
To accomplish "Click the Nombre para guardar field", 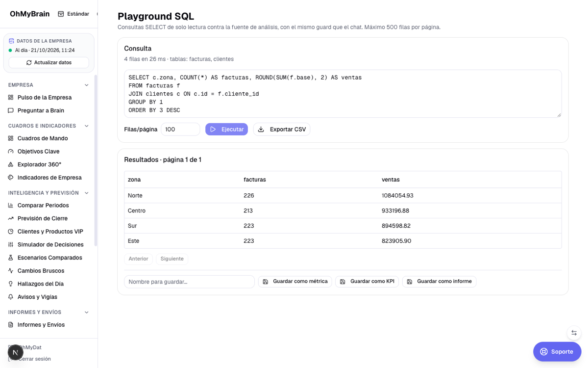I will pos(189,282).
